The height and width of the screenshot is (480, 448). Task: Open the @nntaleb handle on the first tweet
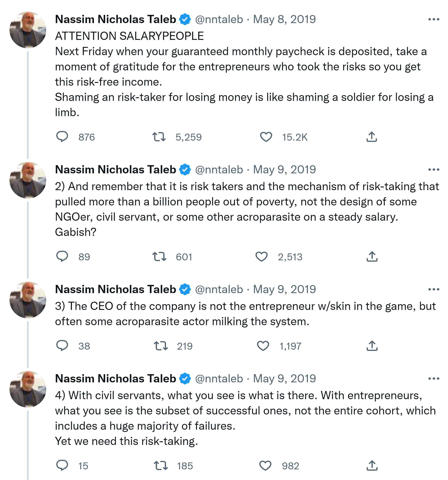(x=219, y=19)
